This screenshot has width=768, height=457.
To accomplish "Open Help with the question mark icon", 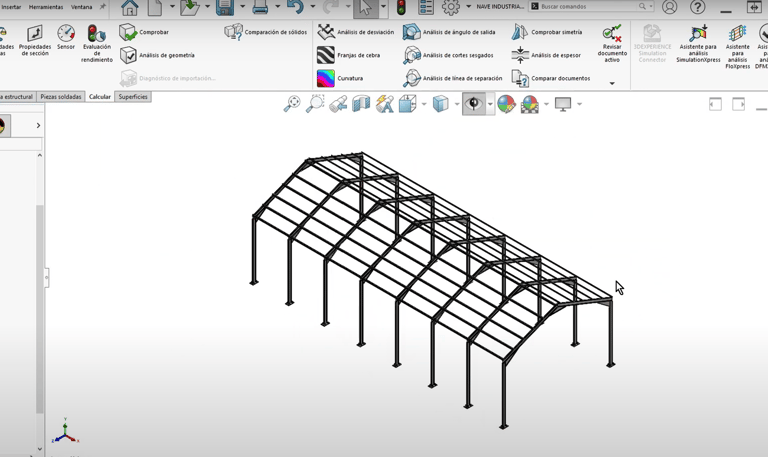I will tap(697, 7).
